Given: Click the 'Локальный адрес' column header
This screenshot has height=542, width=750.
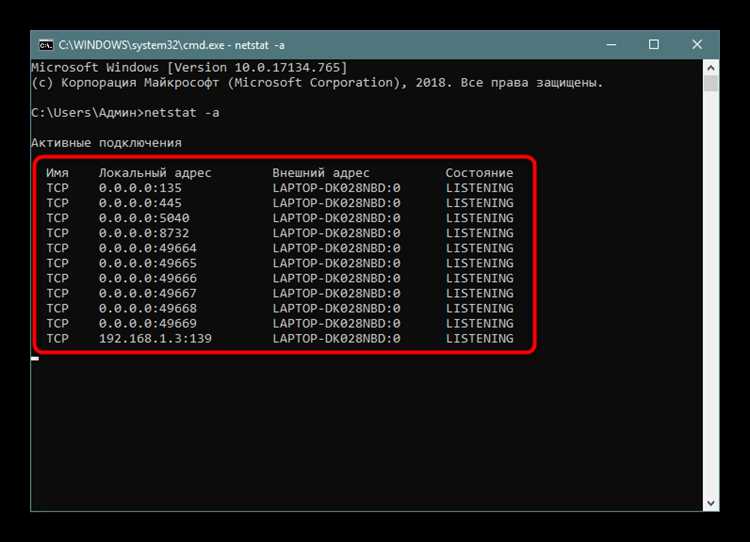Looking at the screenshot, I should (x=155, y=173).
